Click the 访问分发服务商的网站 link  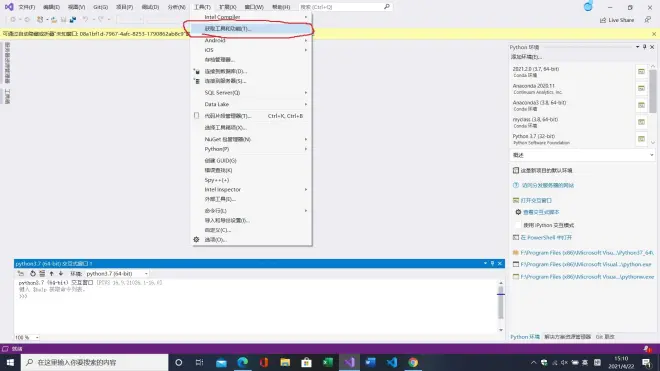point(548,185)
